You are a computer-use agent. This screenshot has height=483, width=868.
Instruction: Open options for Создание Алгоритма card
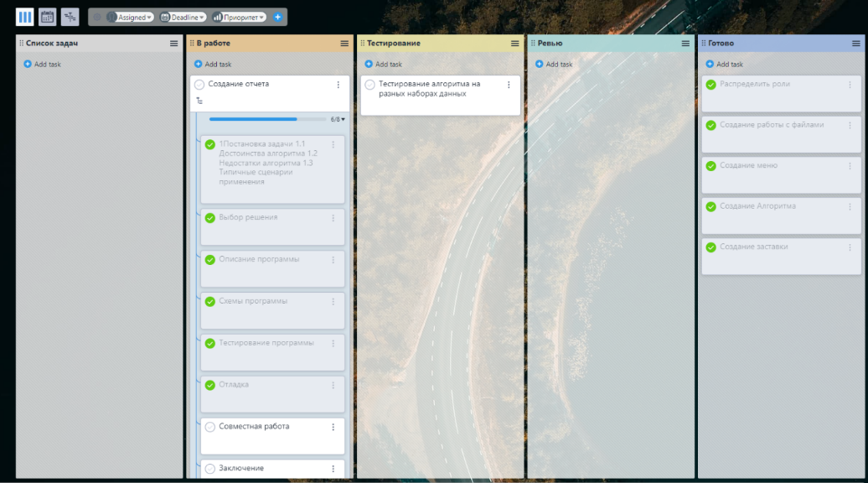click(x=850, y=206)
